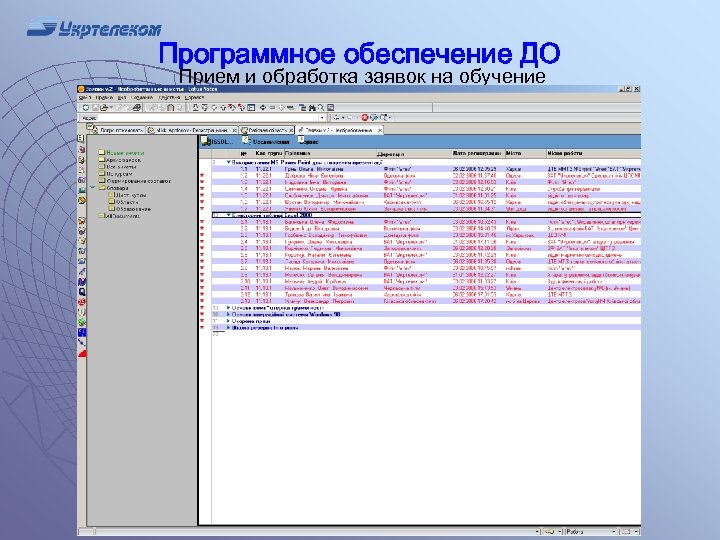
Task: Click the red star beside Windows 98 category
Action: pos(202,315)
